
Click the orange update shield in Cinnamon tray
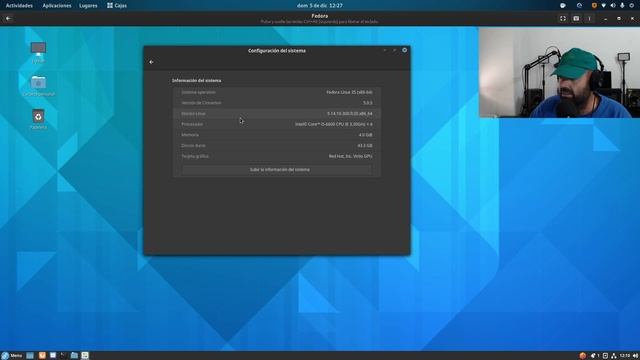(x=582, y=356)
